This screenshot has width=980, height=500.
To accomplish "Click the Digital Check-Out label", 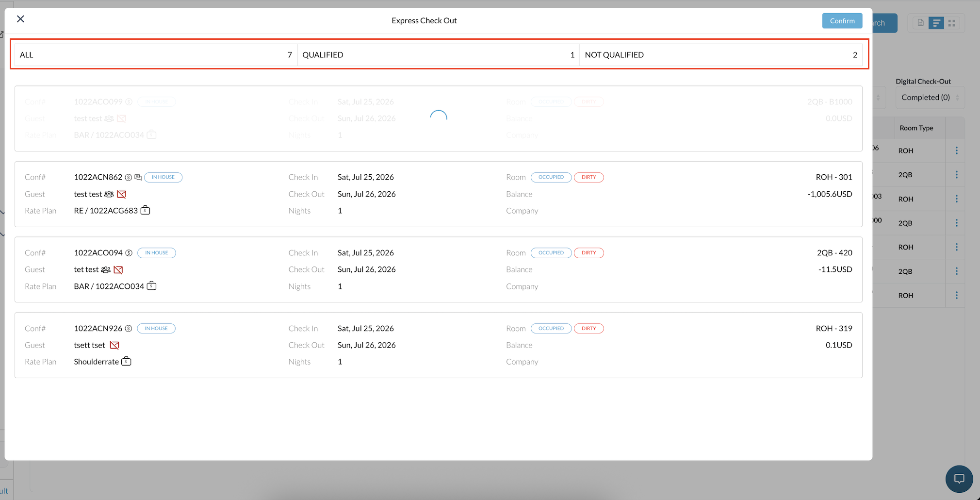I will click(923, 82).
